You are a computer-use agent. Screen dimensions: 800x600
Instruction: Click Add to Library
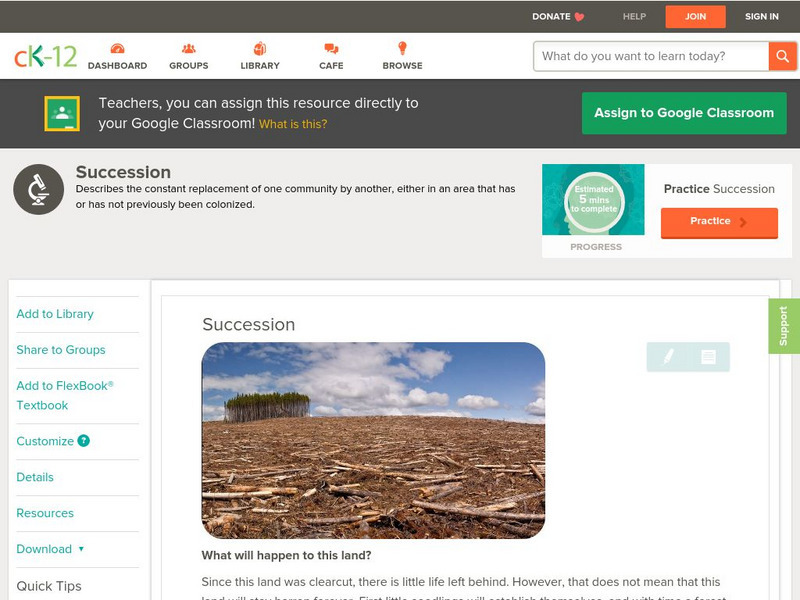coord(55,314)
